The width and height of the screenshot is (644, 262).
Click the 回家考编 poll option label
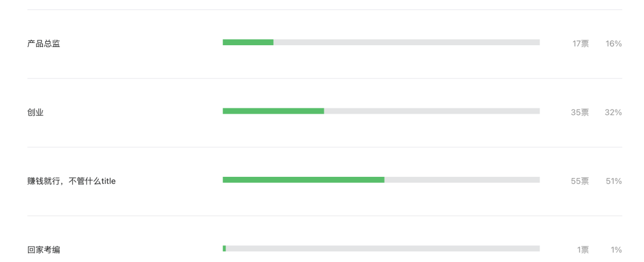pos(44,249)
